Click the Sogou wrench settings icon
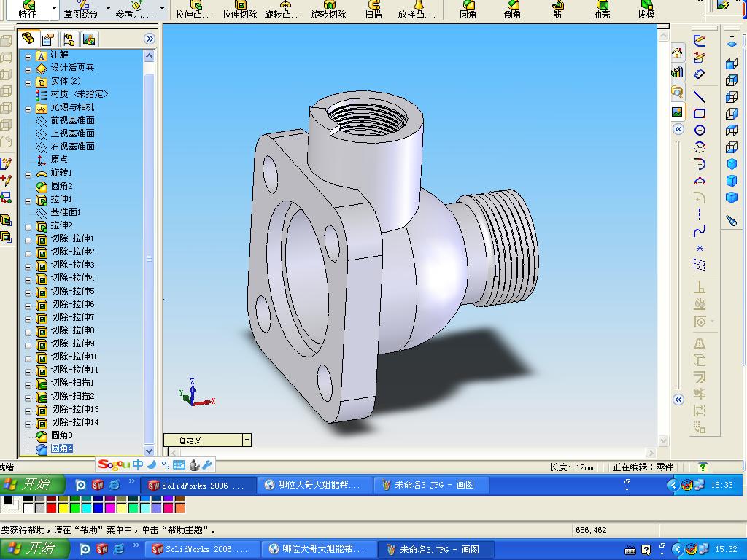Screen dimensions: 747x560 click(206, 464)
